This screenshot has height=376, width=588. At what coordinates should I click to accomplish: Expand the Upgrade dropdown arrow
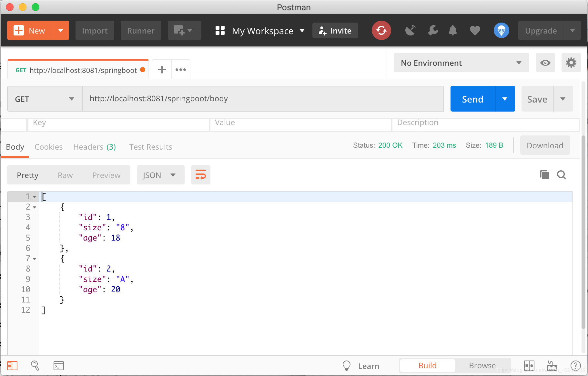(x=572, y=31)
